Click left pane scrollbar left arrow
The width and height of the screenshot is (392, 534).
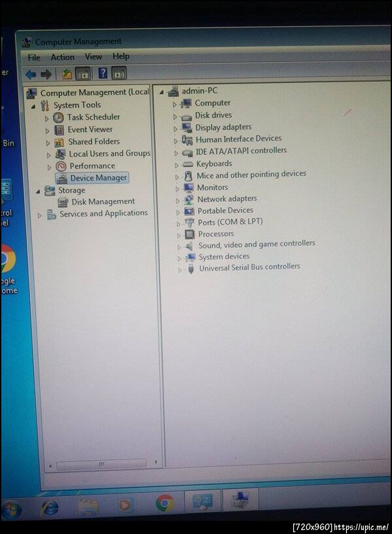pos(50,465)
